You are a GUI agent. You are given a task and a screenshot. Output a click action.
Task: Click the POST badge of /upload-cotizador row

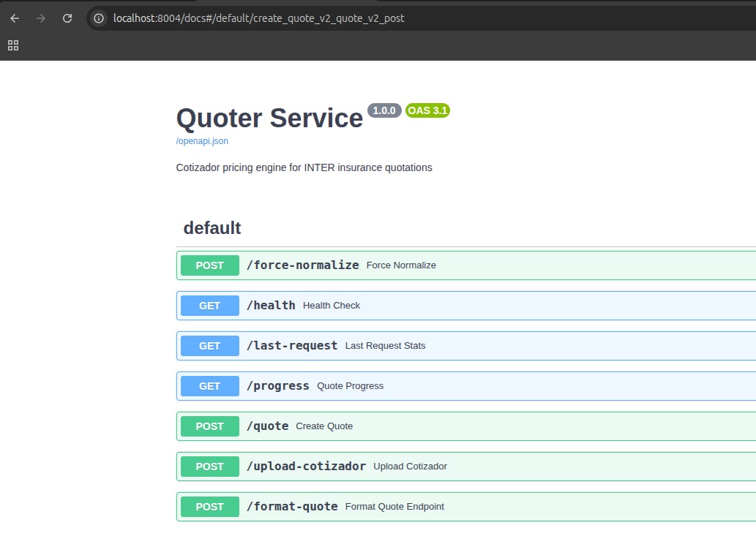[x=210, y=467]
